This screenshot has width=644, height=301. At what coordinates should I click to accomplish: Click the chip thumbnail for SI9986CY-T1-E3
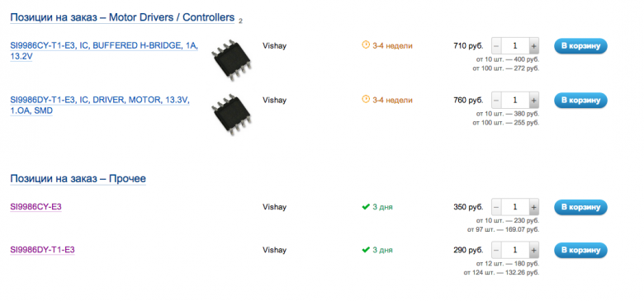[231, 60]
